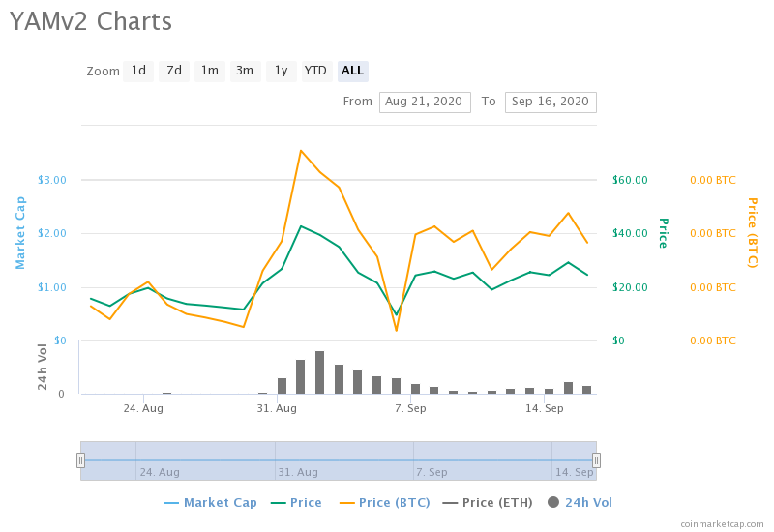The height and width of the screenshot is (532, 774).
Task: Edit the From date field Aug 21, 2020
Action: pyautogui.click(x=425, y=103)
